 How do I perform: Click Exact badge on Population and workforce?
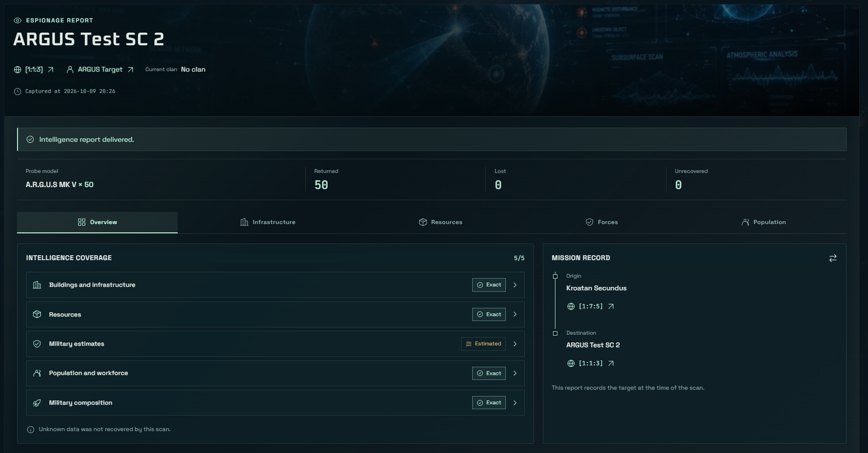[489, 373]
